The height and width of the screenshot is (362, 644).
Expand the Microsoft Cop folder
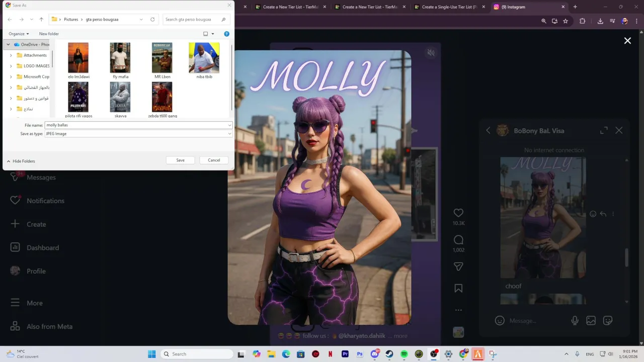(11, 77)
